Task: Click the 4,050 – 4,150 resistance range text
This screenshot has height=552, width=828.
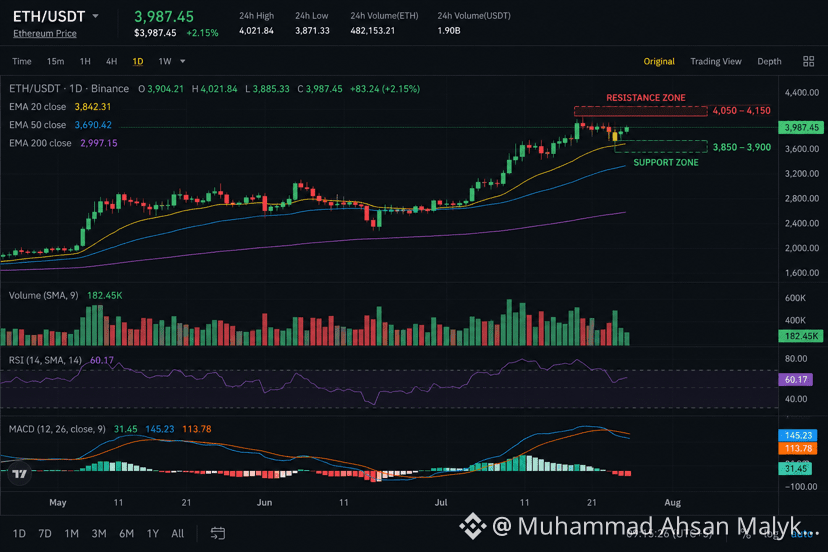Action: coord(741,111)
